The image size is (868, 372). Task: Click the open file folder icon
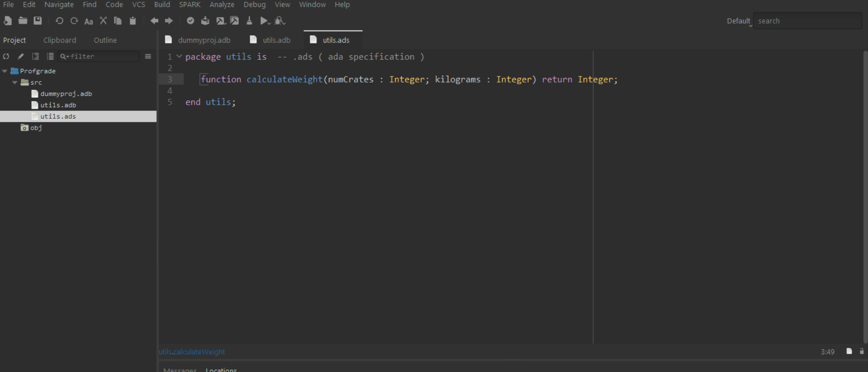(x=23, y=21)
